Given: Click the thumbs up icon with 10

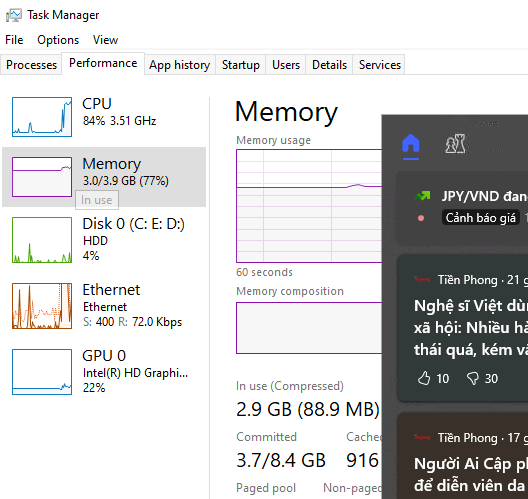Looking at the screenshot, I should 424,378.
